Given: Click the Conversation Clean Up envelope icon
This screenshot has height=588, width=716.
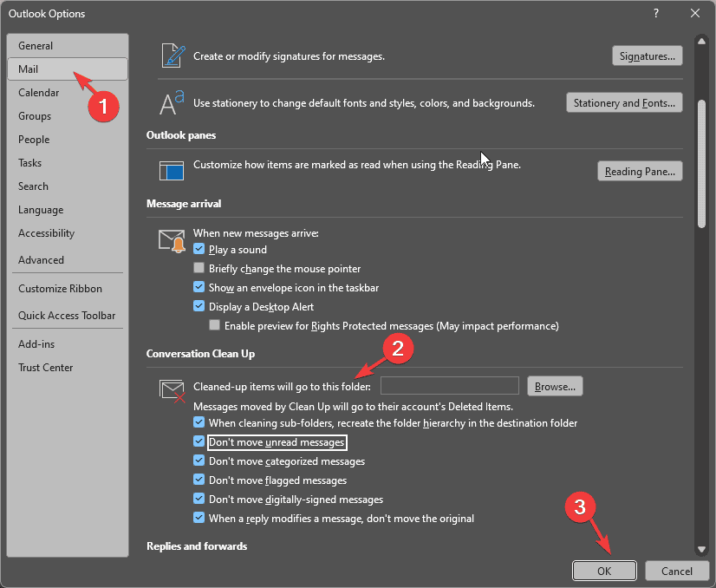Looking at the screenshot, I should pyautogui.click(x=172, y=389).
